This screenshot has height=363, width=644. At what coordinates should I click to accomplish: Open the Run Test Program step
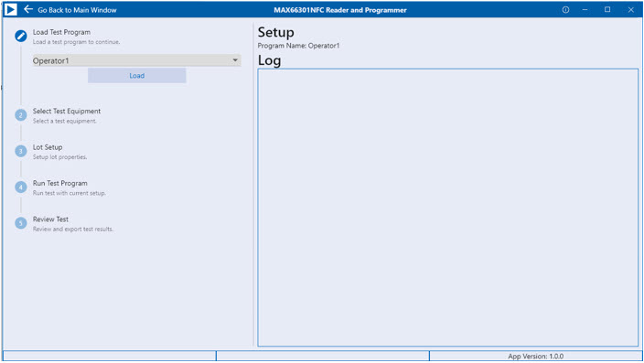click(x=60, y=183)
